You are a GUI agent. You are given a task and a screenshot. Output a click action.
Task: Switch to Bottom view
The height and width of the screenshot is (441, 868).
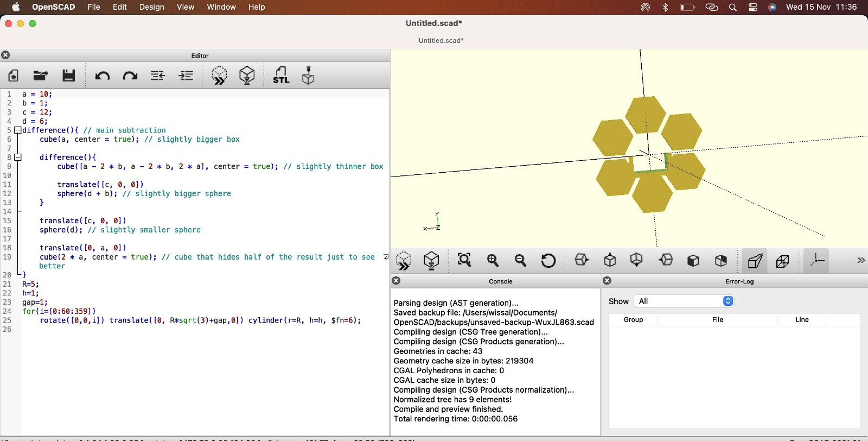pos(636,260)
